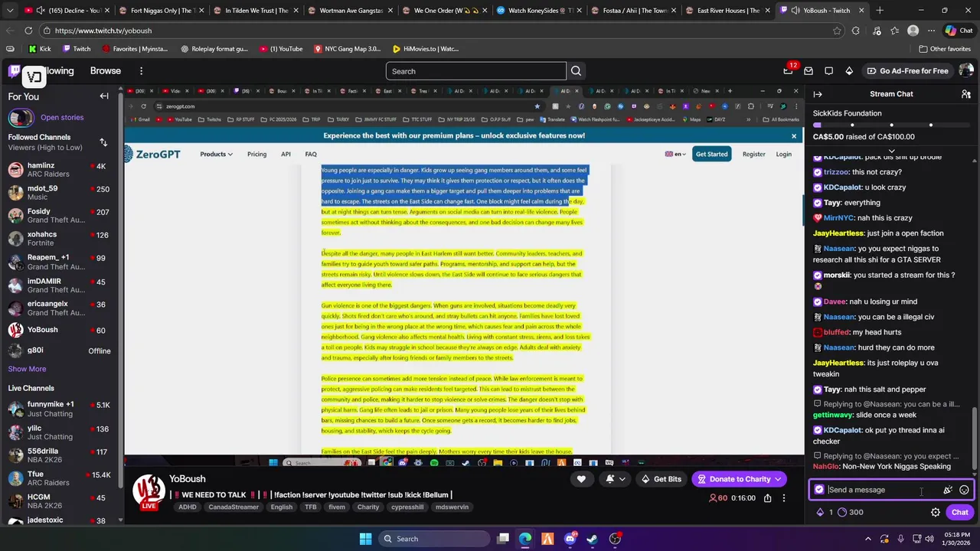The image size is (980, 551).
Task: Open NYC Gang Map 3.0 bookmark
Action: tap(347, 49)
